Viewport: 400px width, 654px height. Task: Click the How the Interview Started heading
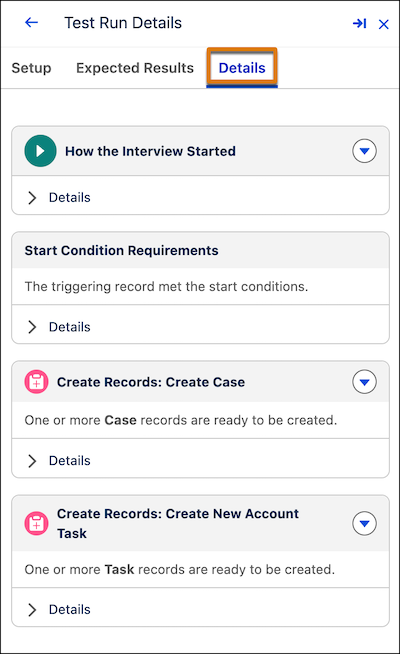click(x=150, y=151)
